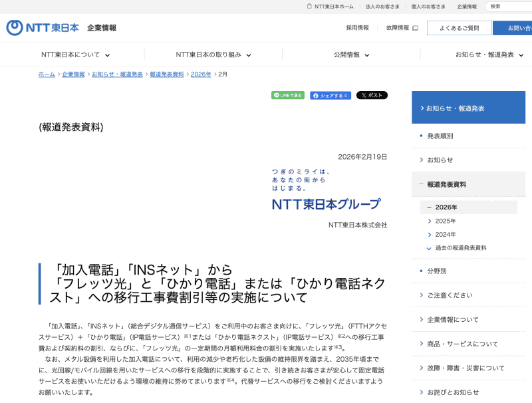The image size is (532, 403).
Task: Click the chevron arrow next to 公開情報
Action: click(367, 55)
